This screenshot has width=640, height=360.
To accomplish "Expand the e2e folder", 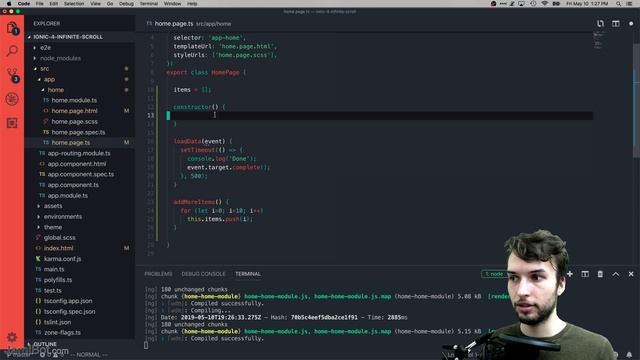I will (x=45, y=48).
